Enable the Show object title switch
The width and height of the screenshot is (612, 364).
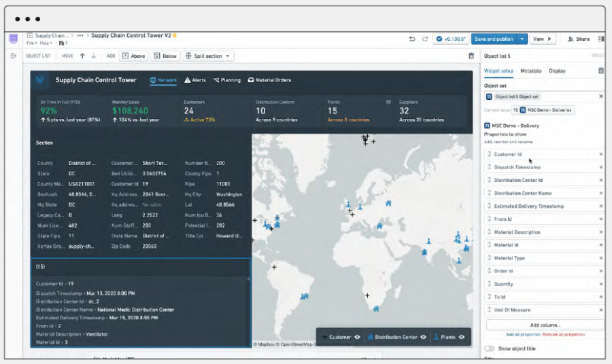(490, 348)
